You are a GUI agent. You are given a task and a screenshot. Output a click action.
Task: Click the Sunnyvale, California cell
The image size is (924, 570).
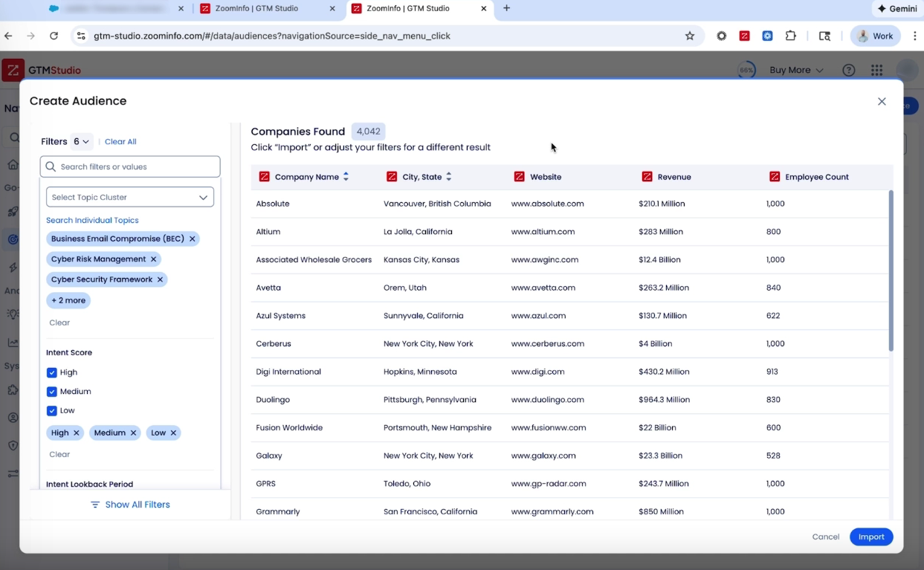pyautogui.click(x=423, y=316)
